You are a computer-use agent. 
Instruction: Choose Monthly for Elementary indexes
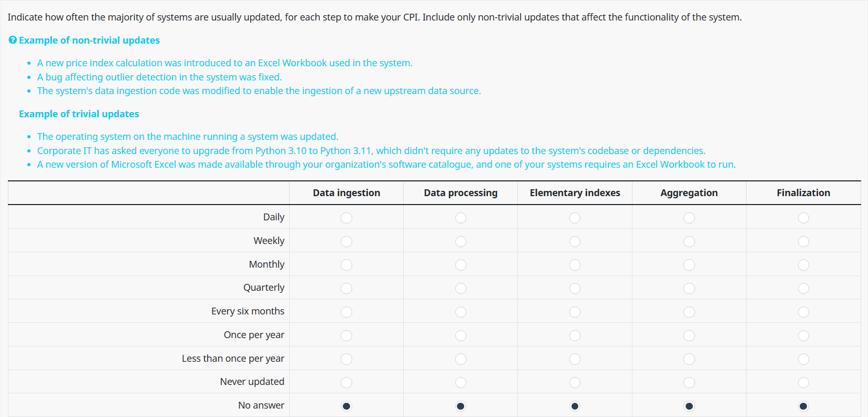tap(575, 265)
